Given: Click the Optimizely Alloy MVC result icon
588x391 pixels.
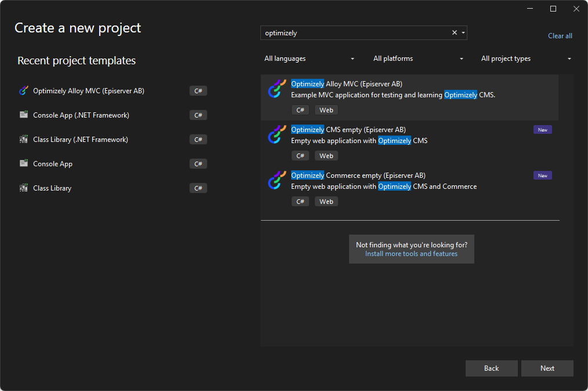Looking at the screenshot, I should click(x=277, y=89).
